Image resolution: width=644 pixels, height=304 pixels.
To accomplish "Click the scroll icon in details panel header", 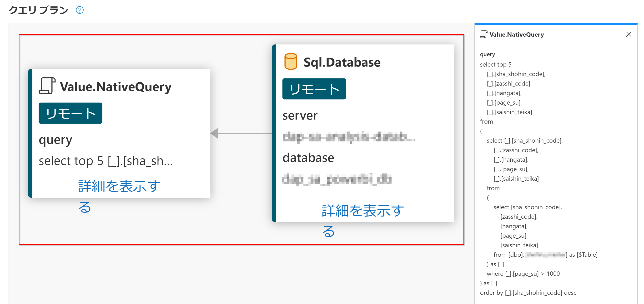I will (x=483, y=34).
